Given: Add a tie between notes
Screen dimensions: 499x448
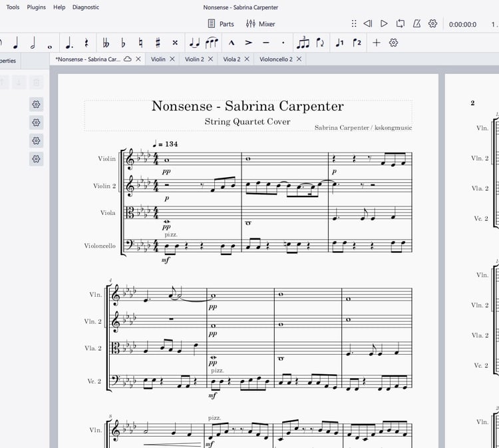Looking at the screenshot, I should click(194, 43).
